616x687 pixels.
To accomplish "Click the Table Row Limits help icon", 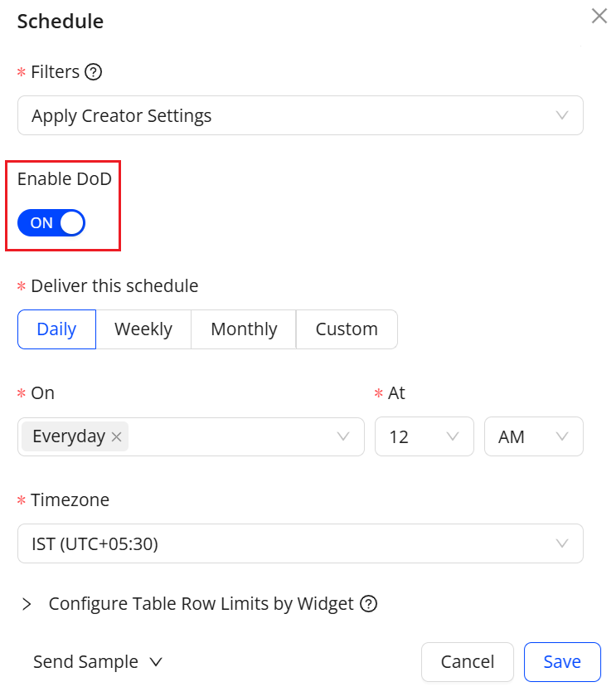I will pos(369,604).
